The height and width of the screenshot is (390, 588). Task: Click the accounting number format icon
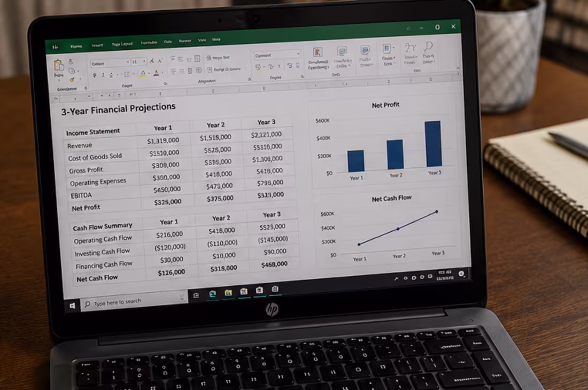coord(258,67)
